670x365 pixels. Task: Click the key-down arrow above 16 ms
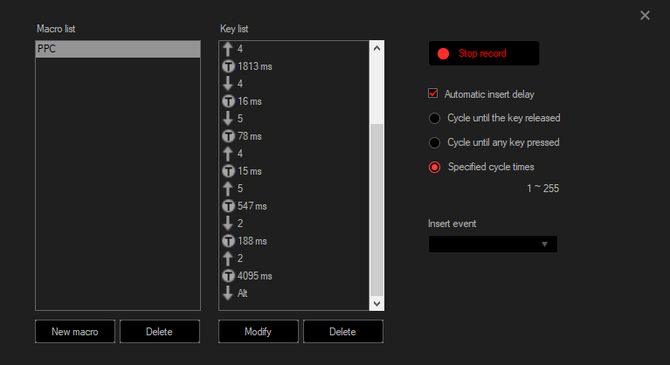[228, 84]
